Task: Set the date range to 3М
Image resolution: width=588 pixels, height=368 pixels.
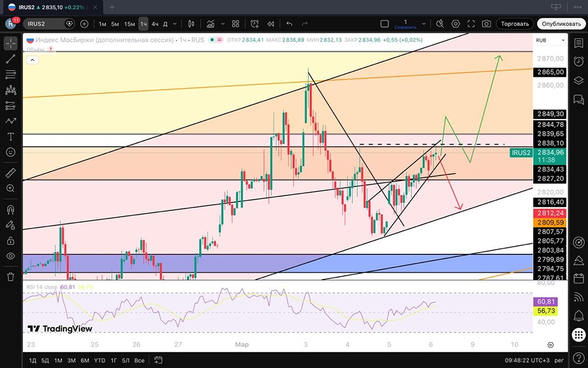Action: coord(71,360)
